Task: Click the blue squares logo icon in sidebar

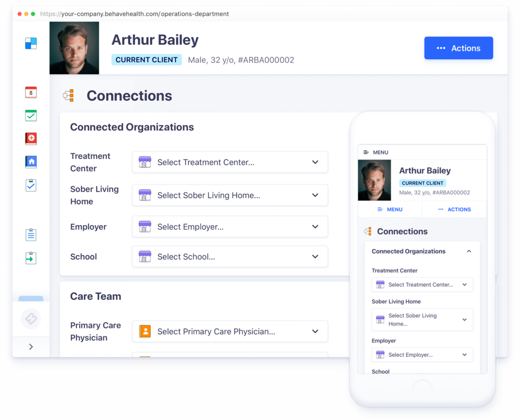Action: (x=31, y=43)
